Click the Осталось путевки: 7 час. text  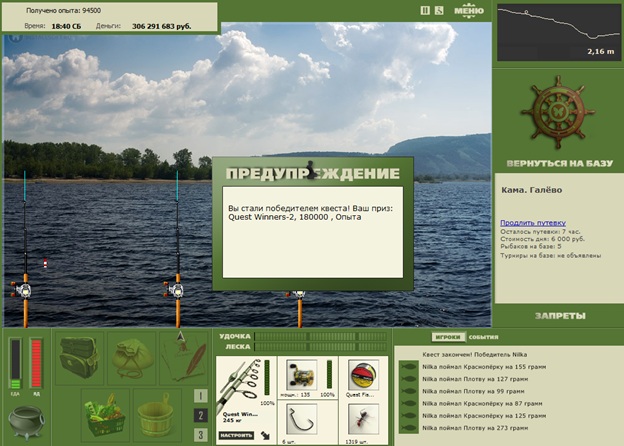pos(540,232)
